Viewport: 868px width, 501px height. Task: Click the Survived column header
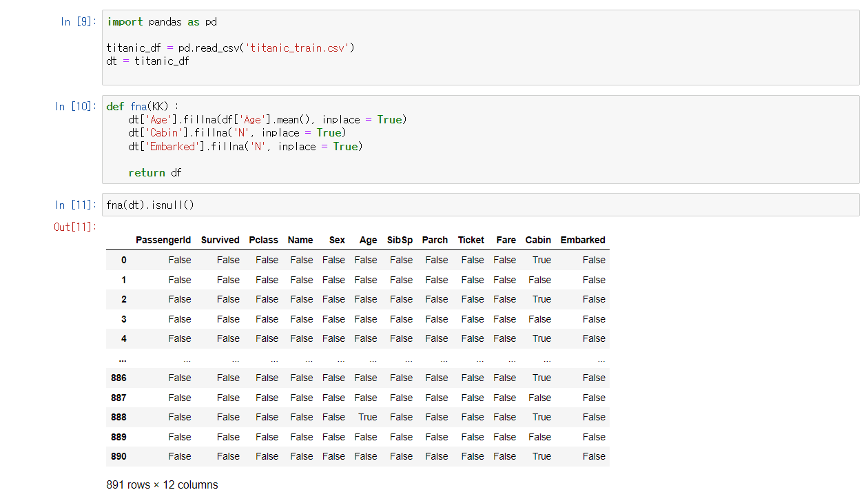pos(220,240)
